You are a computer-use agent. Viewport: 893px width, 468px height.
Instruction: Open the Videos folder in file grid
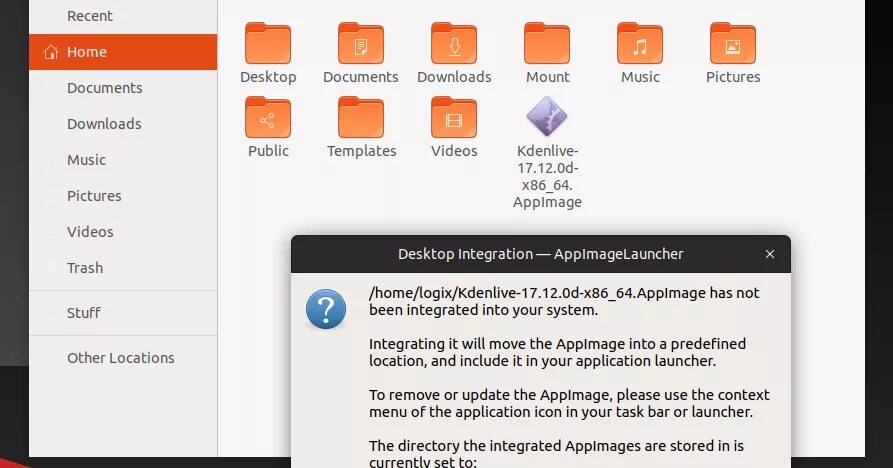(454, 117)
